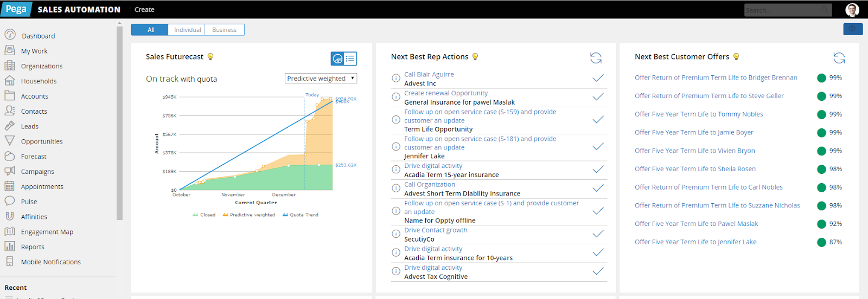Screen dimensions: 868x299
Task: Click green 87% indicator for Jennifer Lake
Action: point(821,242)
